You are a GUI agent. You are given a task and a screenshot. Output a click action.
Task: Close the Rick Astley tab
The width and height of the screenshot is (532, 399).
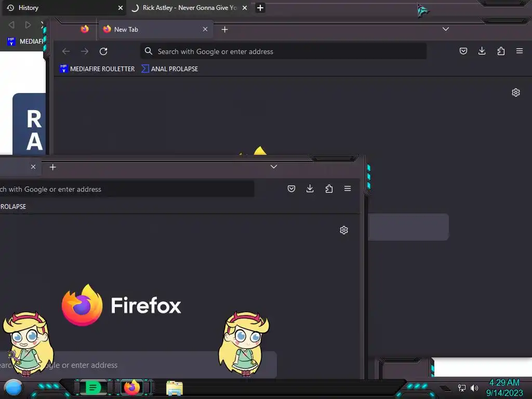(245, 7)
